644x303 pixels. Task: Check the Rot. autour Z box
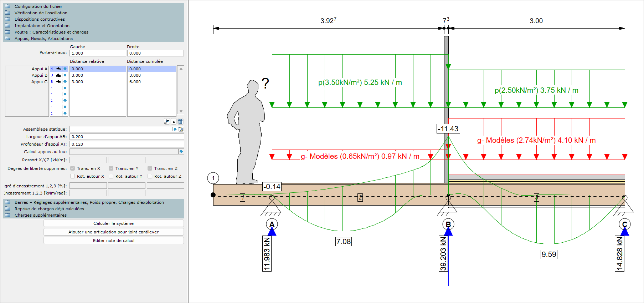pos(150,176)
